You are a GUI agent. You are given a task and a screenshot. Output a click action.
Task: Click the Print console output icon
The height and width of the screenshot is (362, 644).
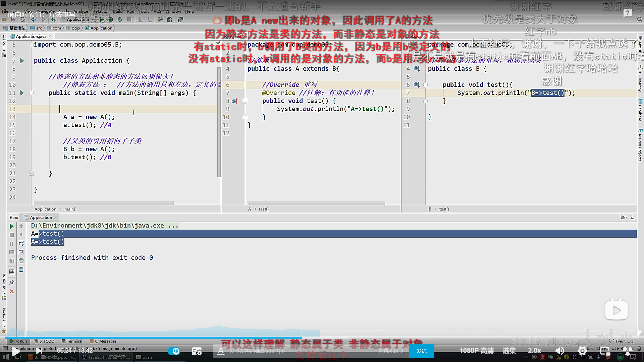[21, 261]
